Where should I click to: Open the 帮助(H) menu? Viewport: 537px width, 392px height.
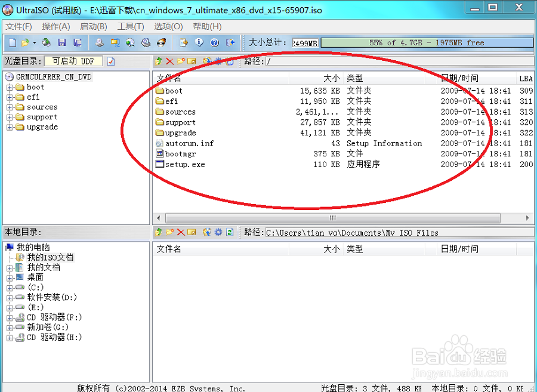click(x=207, y=26)
